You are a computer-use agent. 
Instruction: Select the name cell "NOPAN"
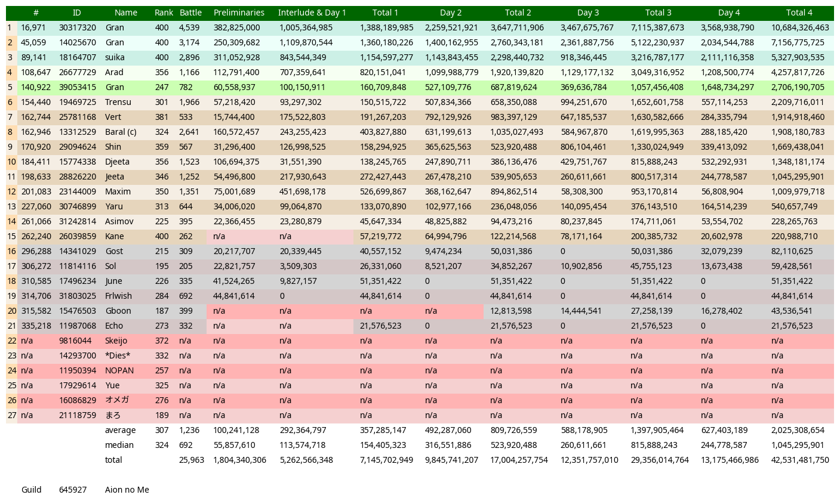[119, 370]
